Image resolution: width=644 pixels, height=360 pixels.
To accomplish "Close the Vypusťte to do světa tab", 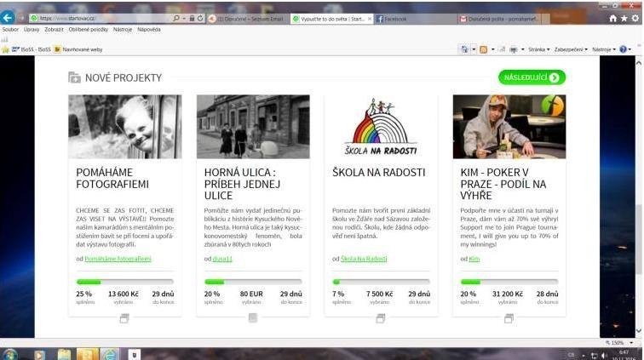I will (369, 19).
